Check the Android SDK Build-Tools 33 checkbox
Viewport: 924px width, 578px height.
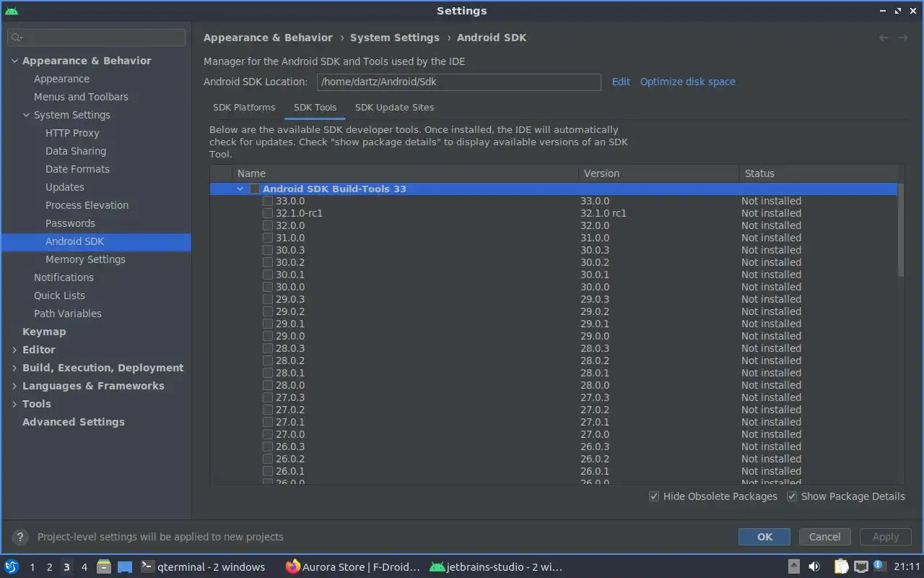pos(254,189)
